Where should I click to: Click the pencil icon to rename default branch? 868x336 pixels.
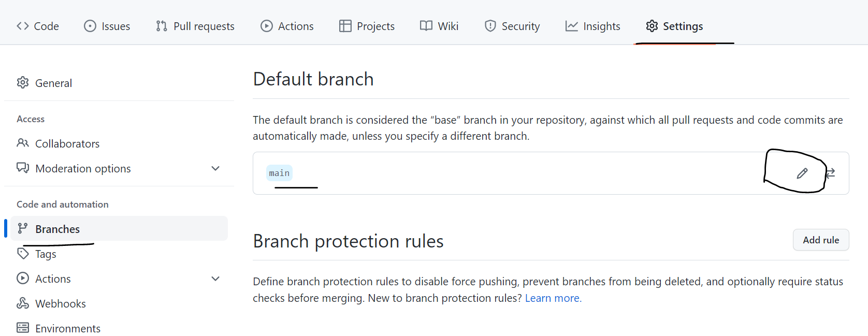point(802,173)
